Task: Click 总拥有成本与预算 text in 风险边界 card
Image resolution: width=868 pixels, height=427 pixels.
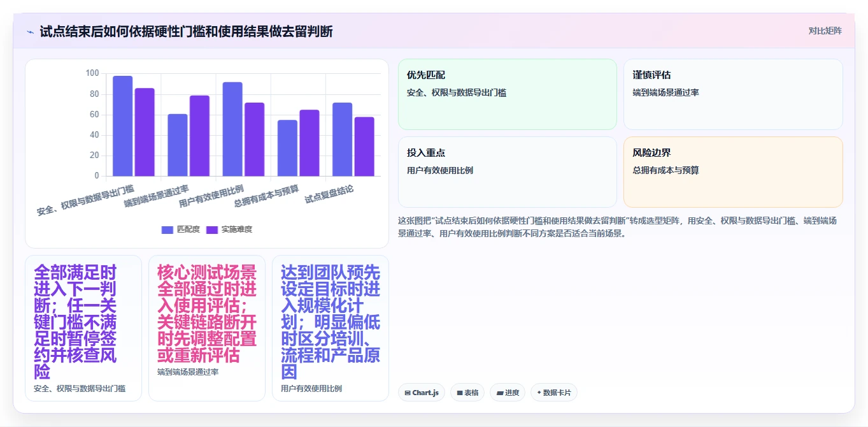Action: tap(666, 170)
